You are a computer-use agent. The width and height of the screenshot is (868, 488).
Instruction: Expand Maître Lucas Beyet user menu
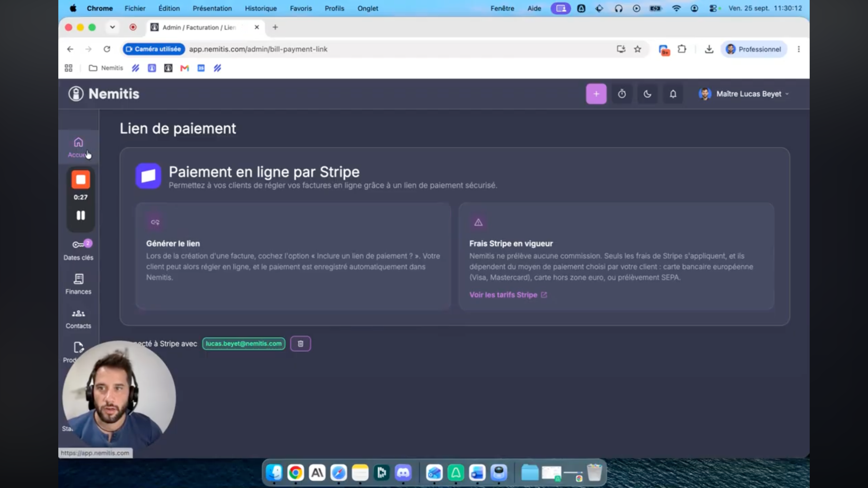(x=744, y=94)
